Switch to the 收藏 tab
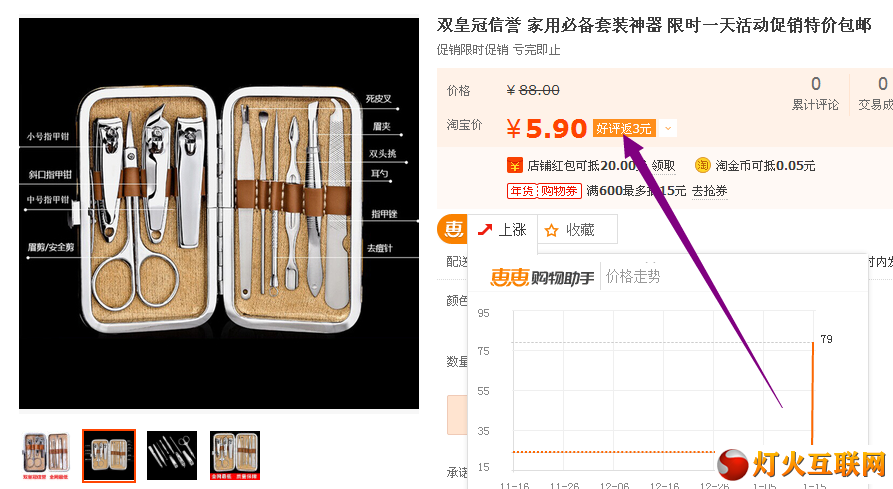Image resolution: width=893 pixels, height=489 pixels. coord(577,230)
